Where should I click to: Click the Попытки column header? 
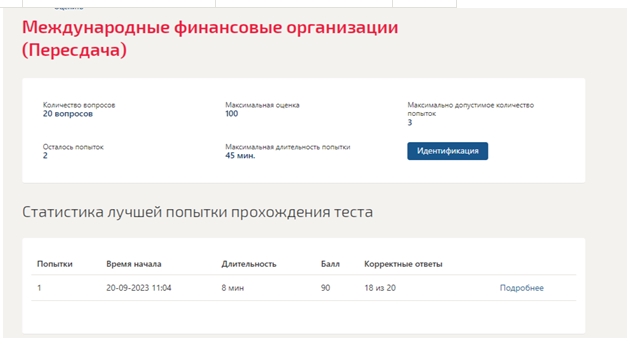(55, 264)
